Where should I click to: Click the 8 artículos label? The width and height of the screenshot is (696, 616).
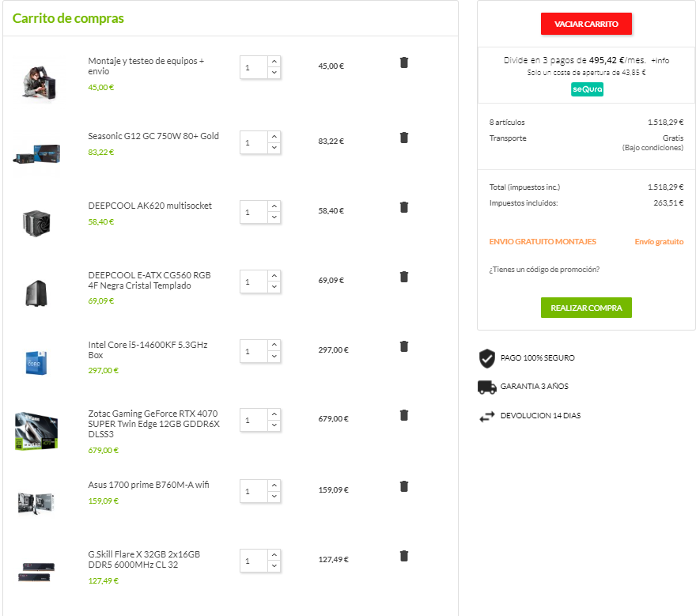coord(507,122)
